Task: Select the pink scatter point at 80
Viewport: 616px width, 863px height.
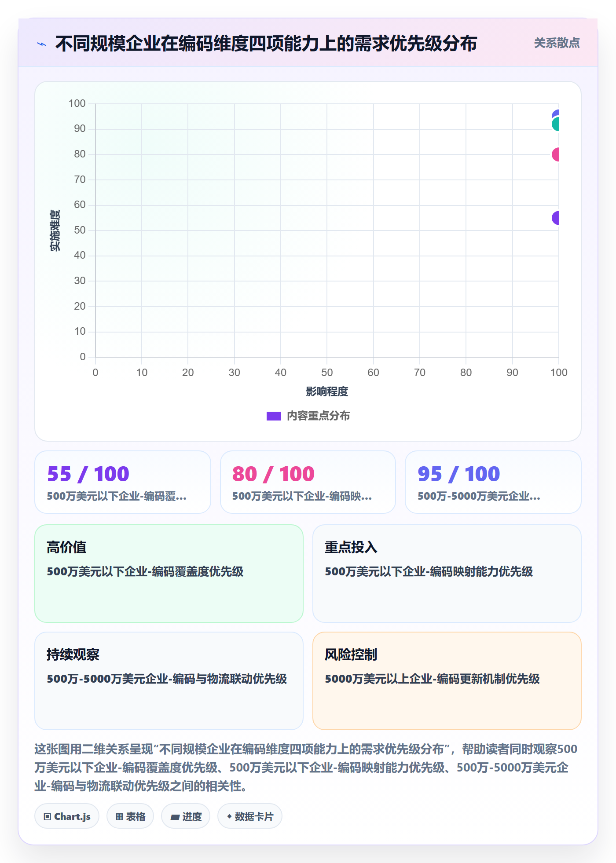Action: pyautogui.click(x=556, y=154)
